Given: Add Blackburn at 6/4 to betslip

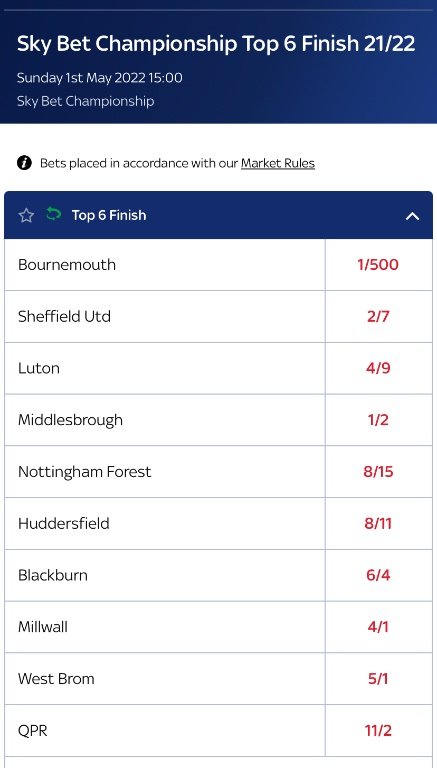Looking at the screenshot, I should point(378,575).
